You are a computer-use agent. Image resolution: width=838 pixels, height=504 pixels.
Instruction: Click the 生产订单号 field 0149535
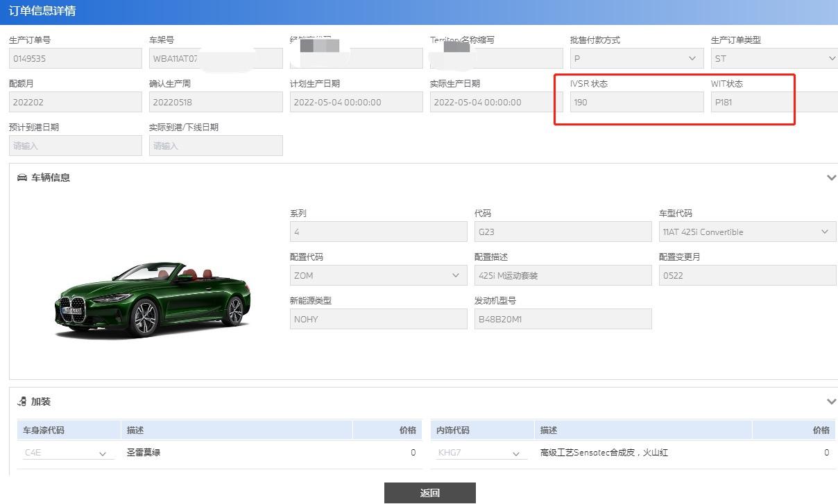click(76, 58)
